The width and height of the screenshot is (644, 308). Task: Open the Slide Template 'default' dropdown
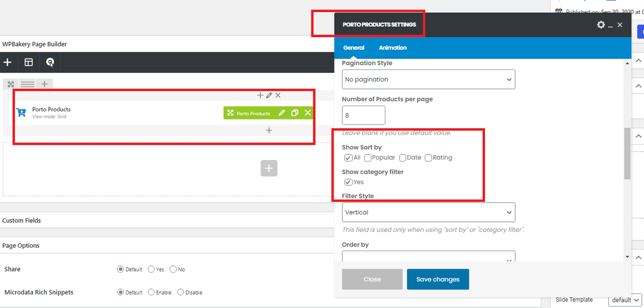coord(624,300)
